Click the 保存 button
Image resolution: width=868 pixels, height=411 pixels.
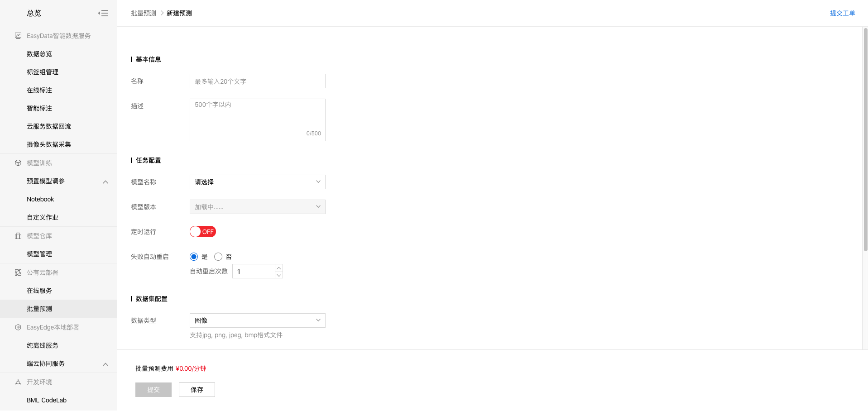(x=197, y=390)
